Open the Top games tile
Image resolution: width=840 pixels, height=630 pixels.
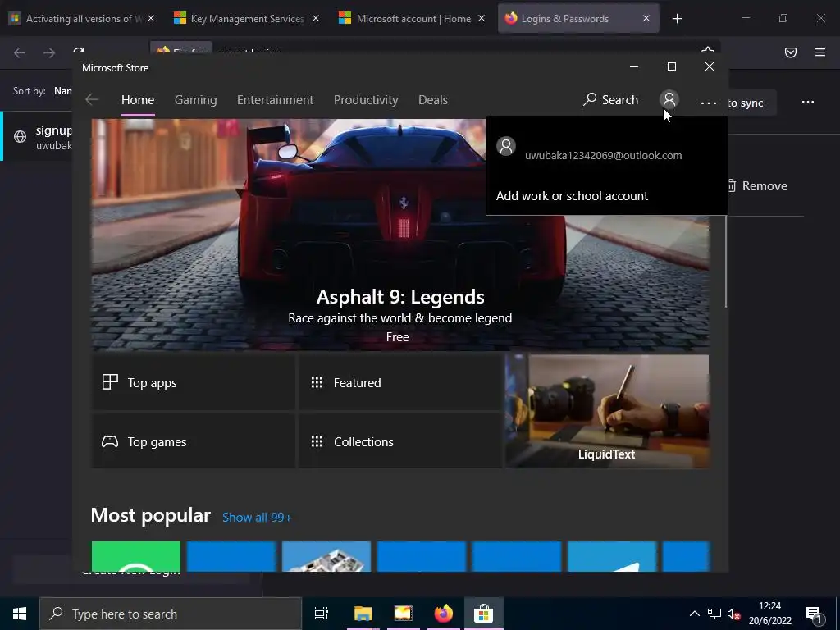tap(194, 441)
